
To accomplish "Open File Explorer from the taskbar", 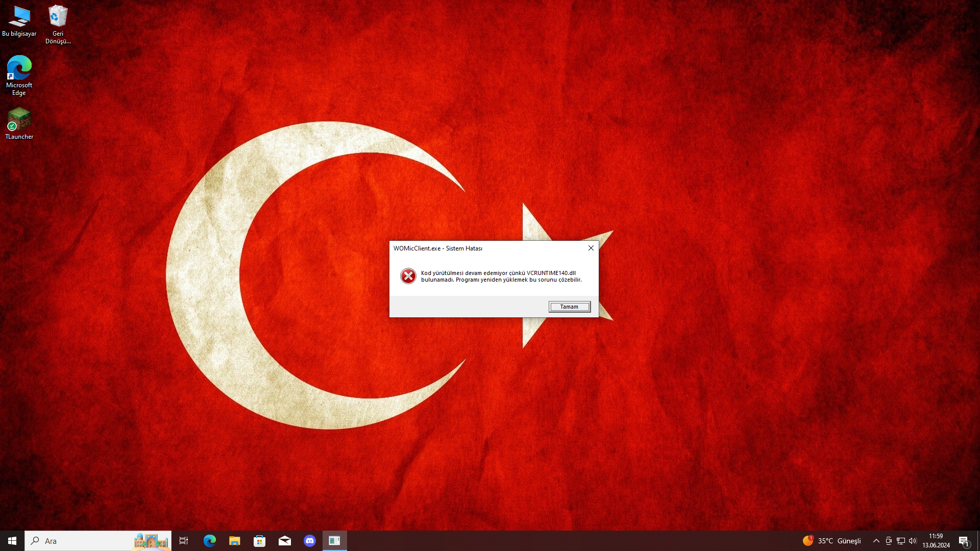I will pyautogui.click(x=235, y=541).
